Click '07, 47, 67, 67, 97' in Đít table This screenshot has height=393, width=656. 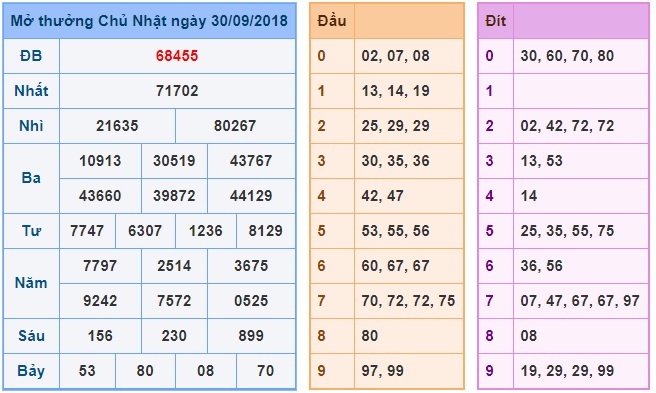(580, 301)
